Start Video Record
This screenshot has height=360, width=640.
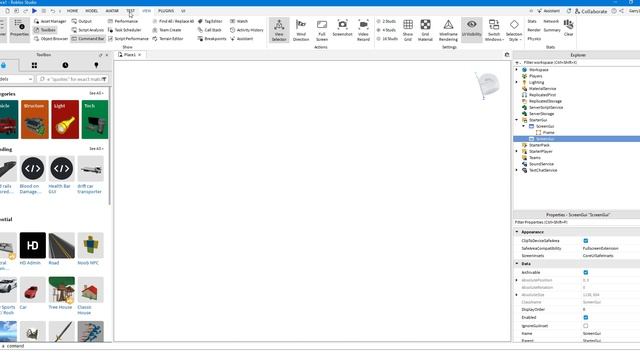coord(363,30)
